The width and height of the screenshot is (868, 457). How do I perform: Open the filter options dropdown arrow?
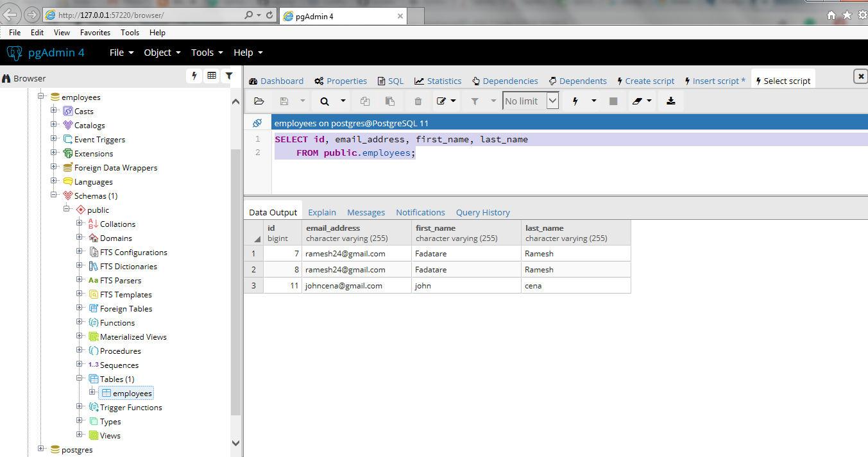[x=493, y=101]
